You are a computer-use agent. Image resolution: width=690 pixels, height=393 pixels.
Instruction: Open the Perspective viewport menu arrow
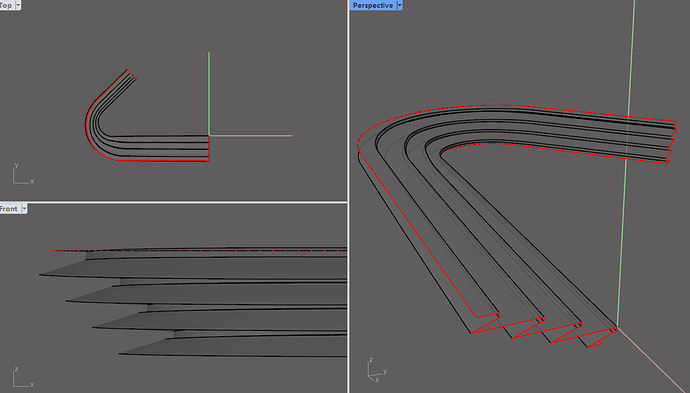(399, 5)
